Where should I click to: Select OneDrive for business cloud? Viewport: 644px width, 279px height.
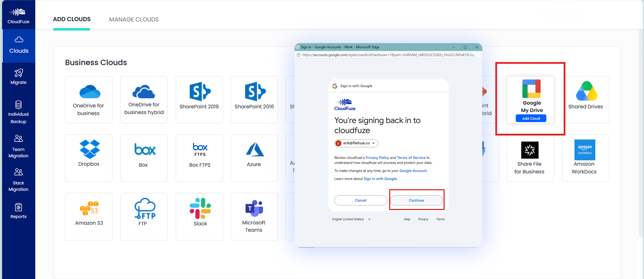click(x=89, y=100)
